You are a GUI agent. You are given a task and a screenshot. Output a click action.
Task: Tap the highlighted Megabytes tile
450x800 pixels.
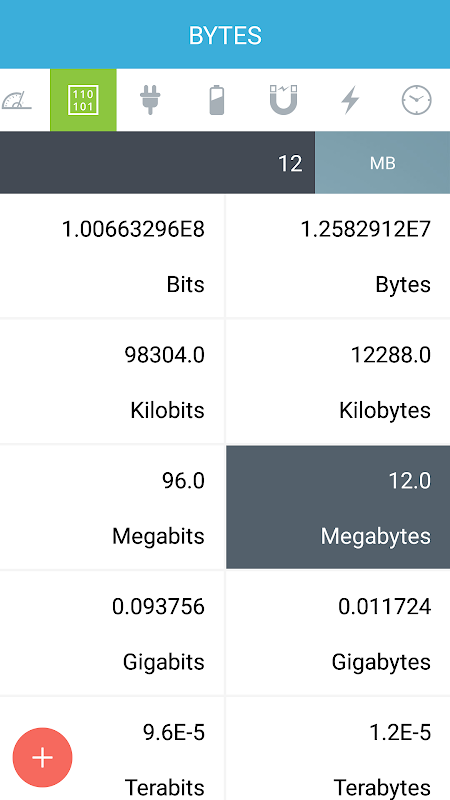point(338,507)
